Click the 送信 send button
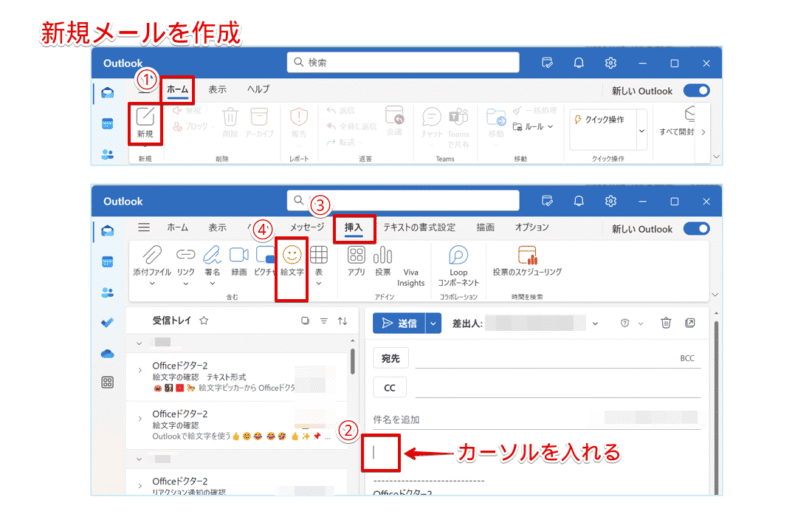This screenshot has height=517, width=812. click(399, 324)
